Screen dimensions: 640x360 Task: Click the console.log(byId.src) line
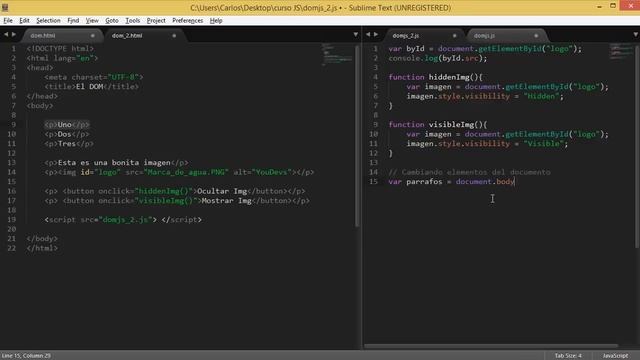[x=438, y=58]
